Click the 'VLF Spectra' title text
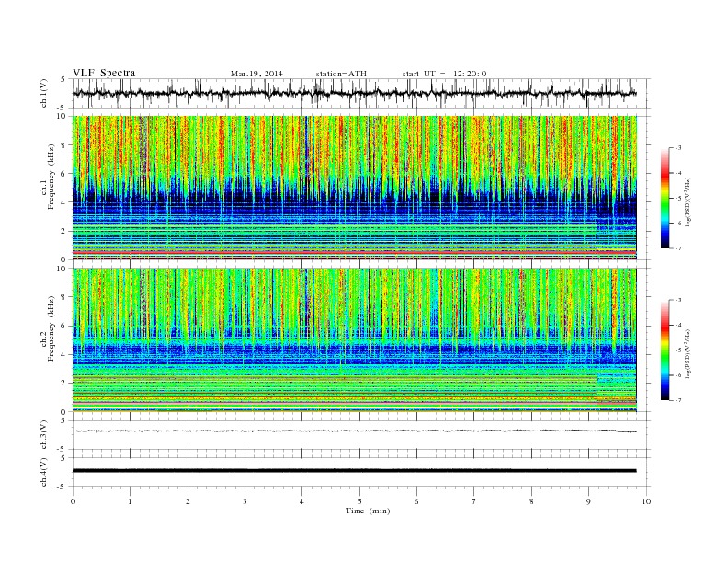The image size is (728, 563). coord(104,73)
